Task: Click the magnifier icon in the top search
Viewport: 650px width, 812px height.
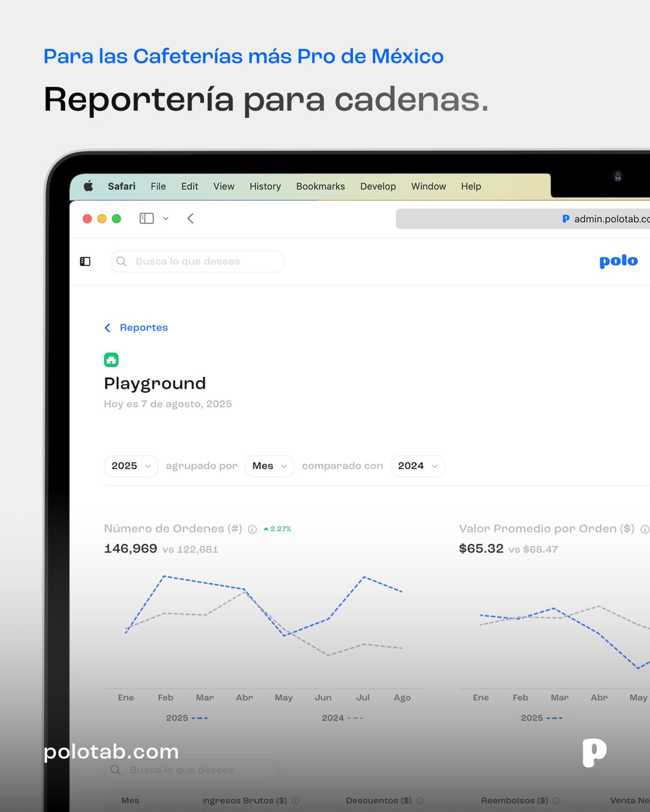Action: [x=121, y=261]
